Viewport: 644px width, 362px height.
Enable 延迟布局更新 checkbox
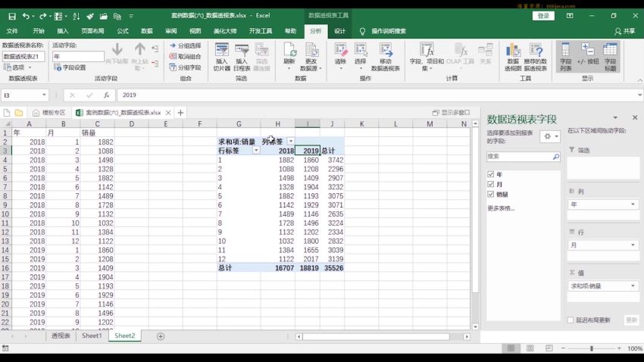click(x=571, y=320)
